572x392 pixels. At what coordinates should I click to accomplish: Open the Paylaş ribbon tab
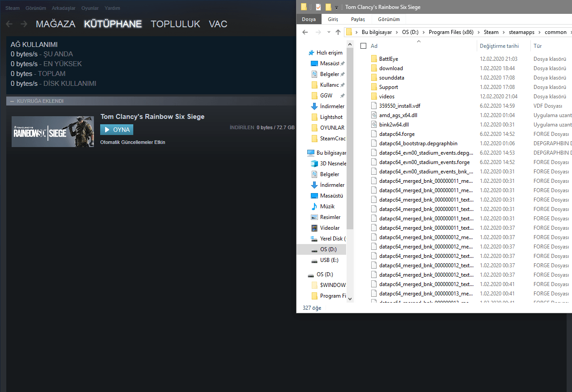pos(358,19)
